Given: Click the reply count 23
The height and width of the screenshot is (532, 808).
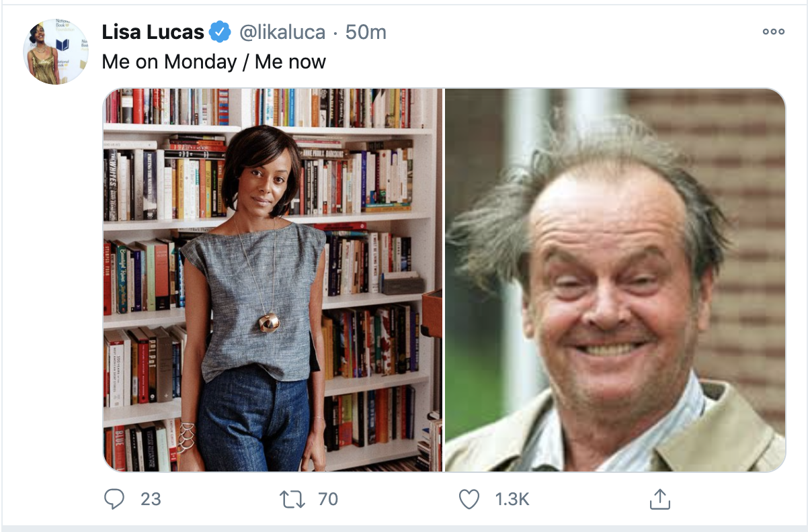Looking at the screenshot, I should [151, 498].
